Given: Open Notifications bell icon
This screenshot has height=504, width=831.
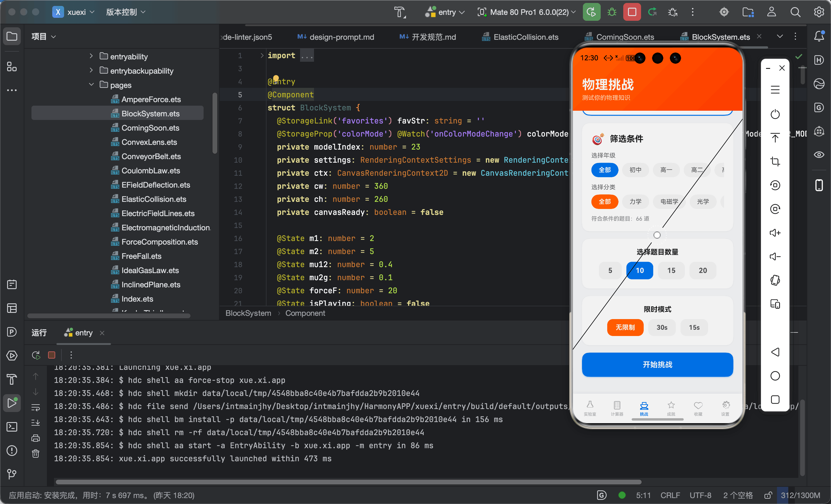Looking at the screenshot, I should 819,36.
